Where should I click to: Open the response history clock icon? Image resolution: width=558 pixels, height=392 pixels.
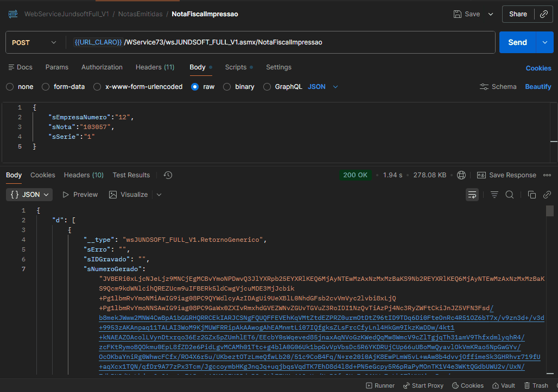pyautogui.click(x=168, y=175)
